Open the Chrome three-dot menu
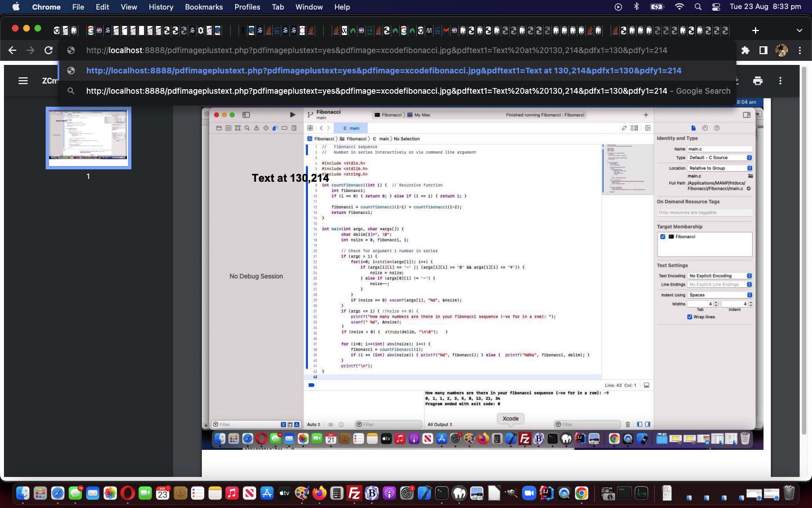Viewport: 812px width, 508px height. click(800, 50)
